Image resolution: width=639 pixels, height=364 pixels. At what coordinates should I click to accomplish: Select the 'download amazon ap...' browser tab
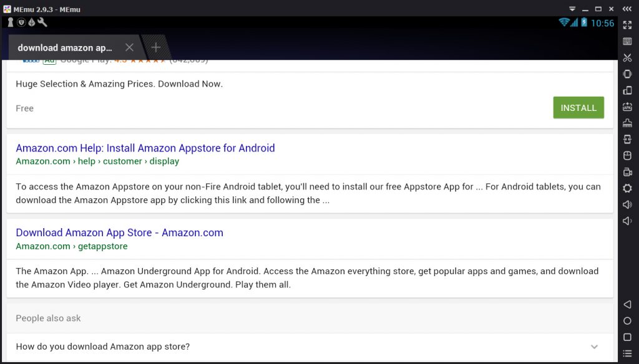[x=65, y=47]
